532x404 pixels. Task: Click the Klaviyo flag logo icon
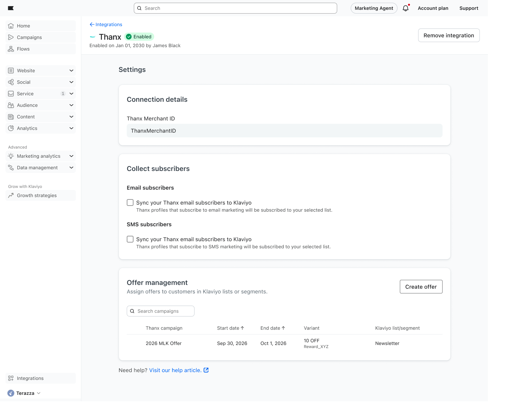[x=11, y=8]
